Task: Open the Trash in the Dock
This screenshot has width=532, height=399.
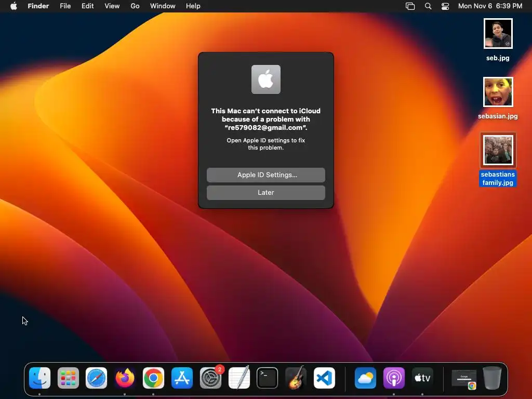Action: (493, 378)
